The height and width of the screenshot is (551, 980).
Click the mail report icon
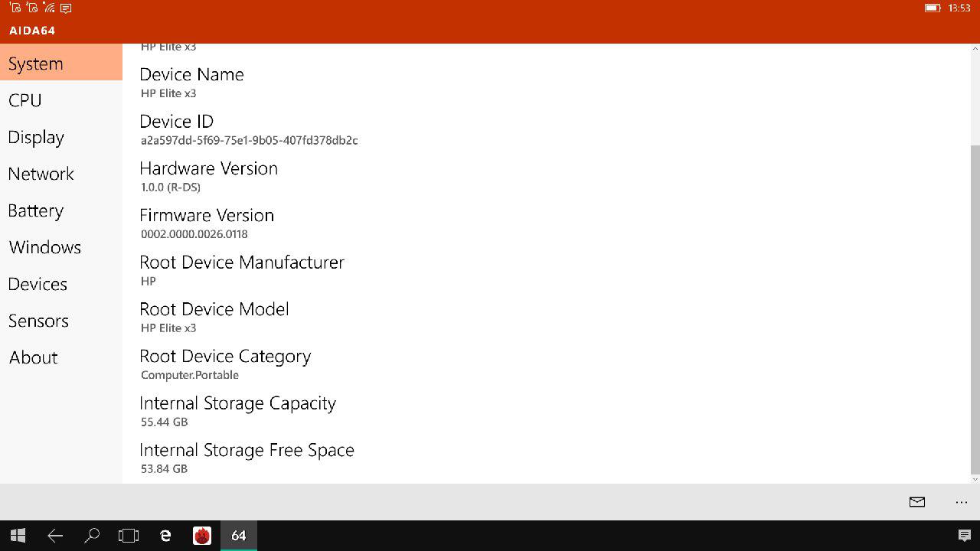coord(917,502)
